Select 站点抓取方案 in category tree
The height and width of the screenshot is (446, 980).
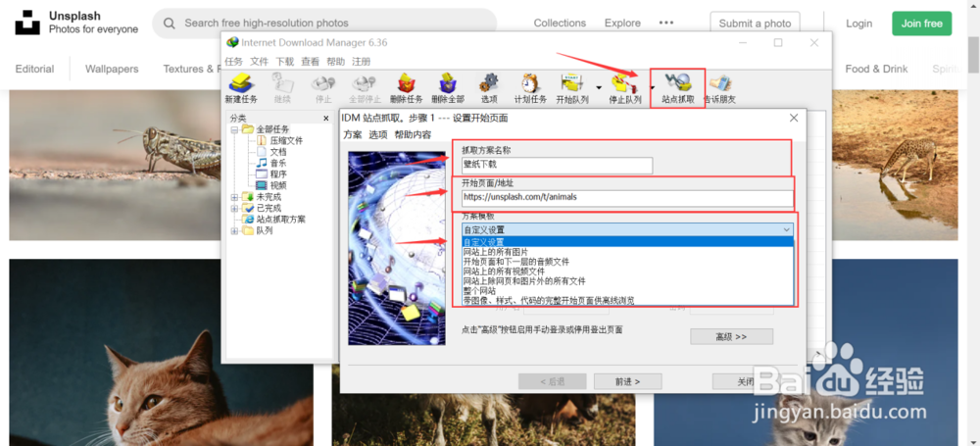pyautogui.click(x=280, y=220)
